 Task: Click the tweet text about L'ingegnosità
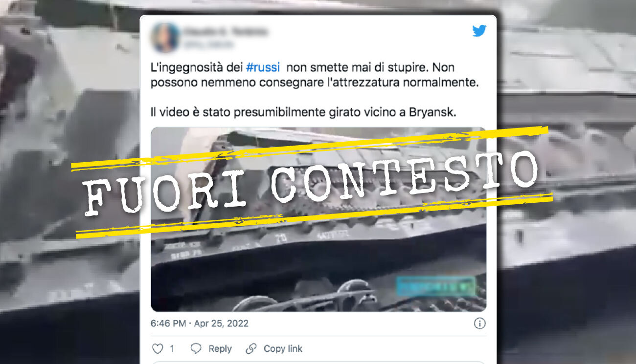pyautogui.click(x=314, y=75)
